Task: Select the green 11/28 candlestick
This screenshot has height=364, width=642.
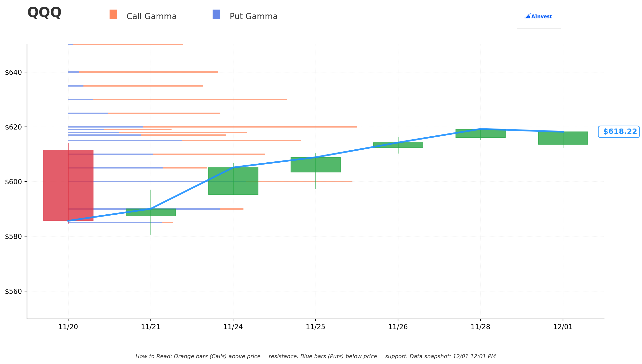Action: [x=481, y=133]
